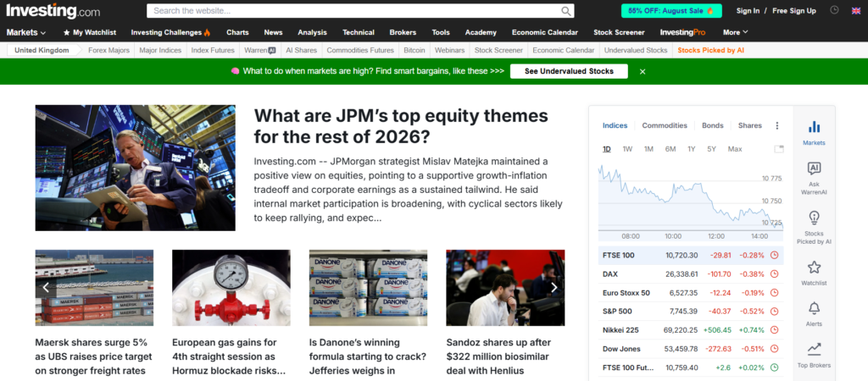
Task: Select the 6M chart range
Action: tap(670, 149)
